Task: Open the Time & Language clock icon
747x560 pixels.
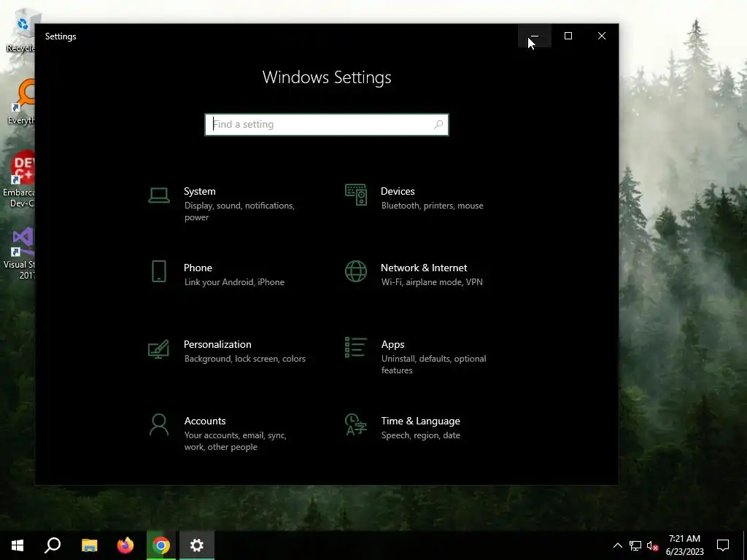Action: click(x=356, y=425)
